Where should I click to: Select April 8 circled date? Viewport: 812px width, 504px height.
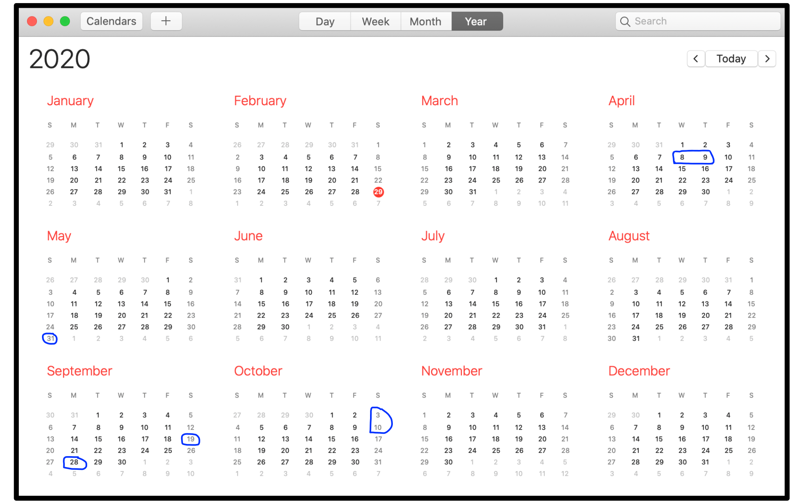(x=681, y=157)
